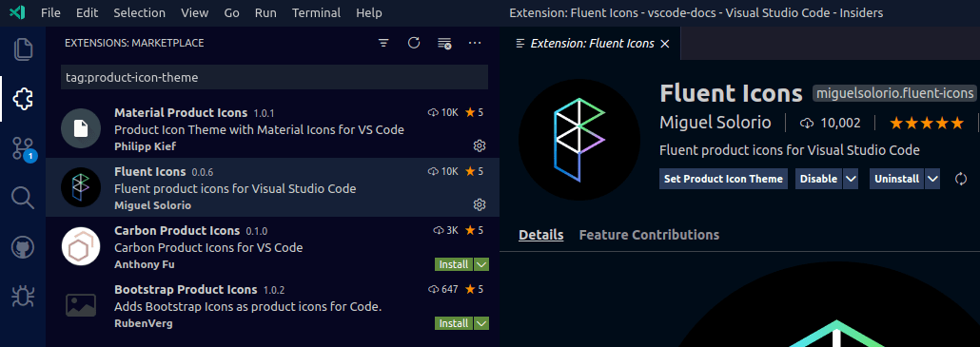Open Run and Debug bug icon

(x=23, y=296)
